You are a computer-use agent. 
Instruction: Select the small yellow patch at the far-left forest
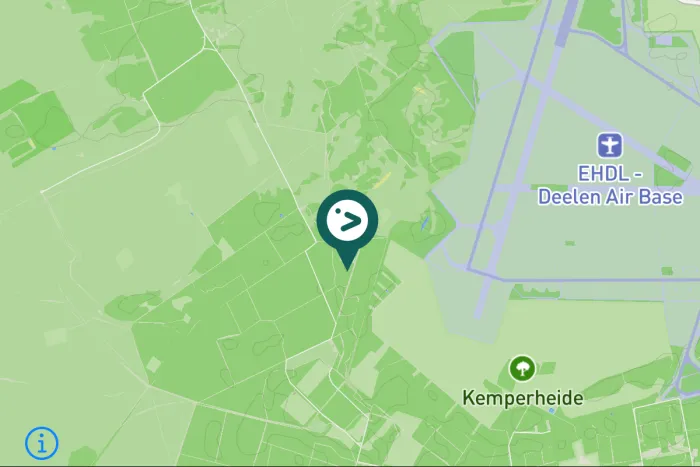tap(31, 144)
